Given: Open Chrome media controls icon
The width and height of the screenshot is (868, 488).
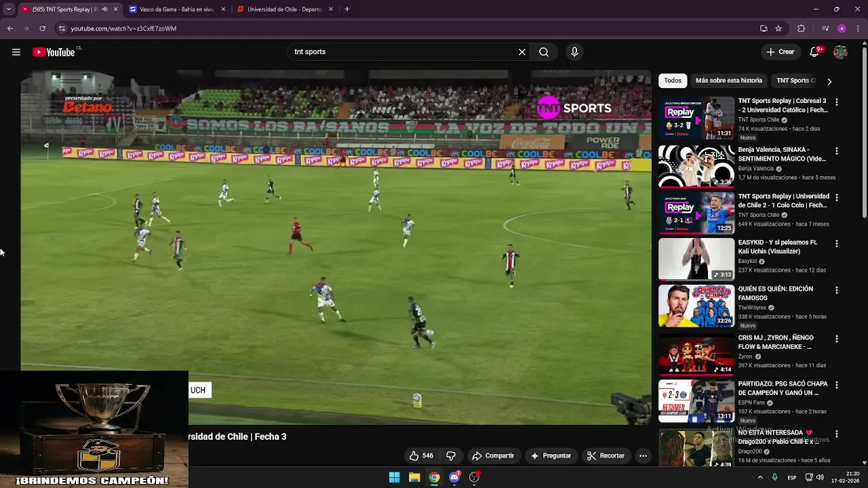Looking at the screenshot, I should [825, 28].
